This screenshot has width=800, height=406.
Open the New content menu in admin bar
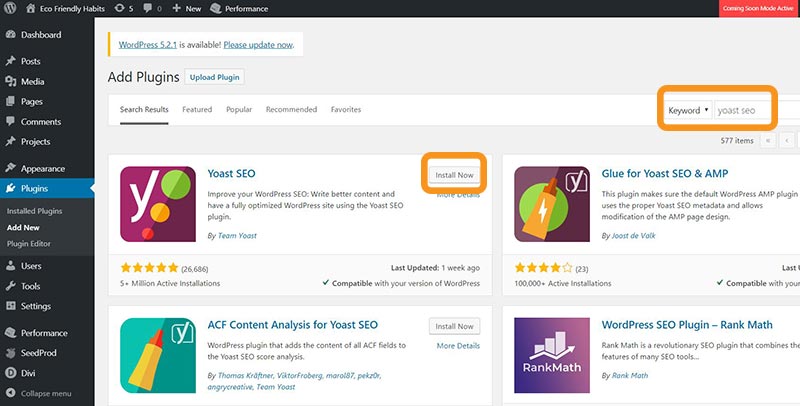[x=186, y=9]
